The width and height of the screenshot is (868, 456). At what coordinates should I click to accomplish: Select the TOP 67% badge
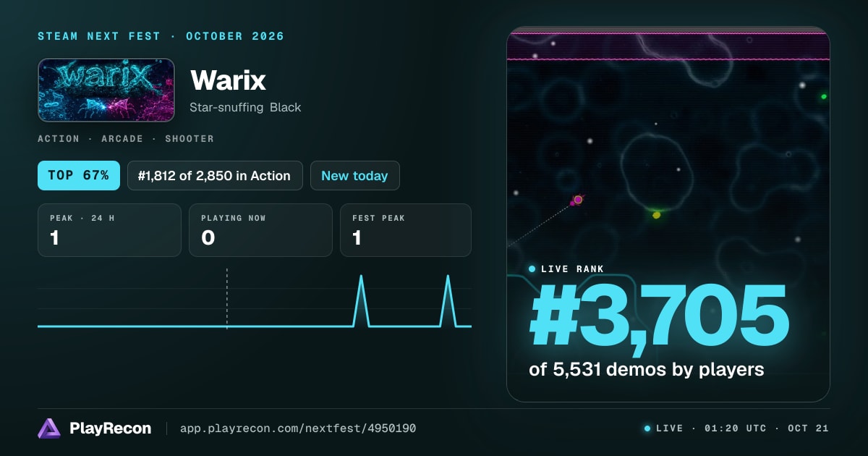[79, 175]
